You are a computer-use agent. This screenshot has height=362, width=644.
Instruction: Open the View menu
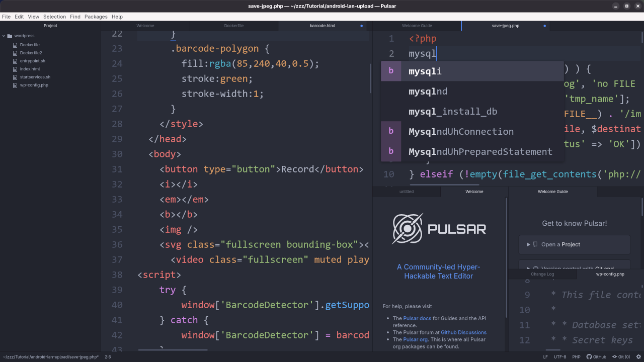click(34, 17)
